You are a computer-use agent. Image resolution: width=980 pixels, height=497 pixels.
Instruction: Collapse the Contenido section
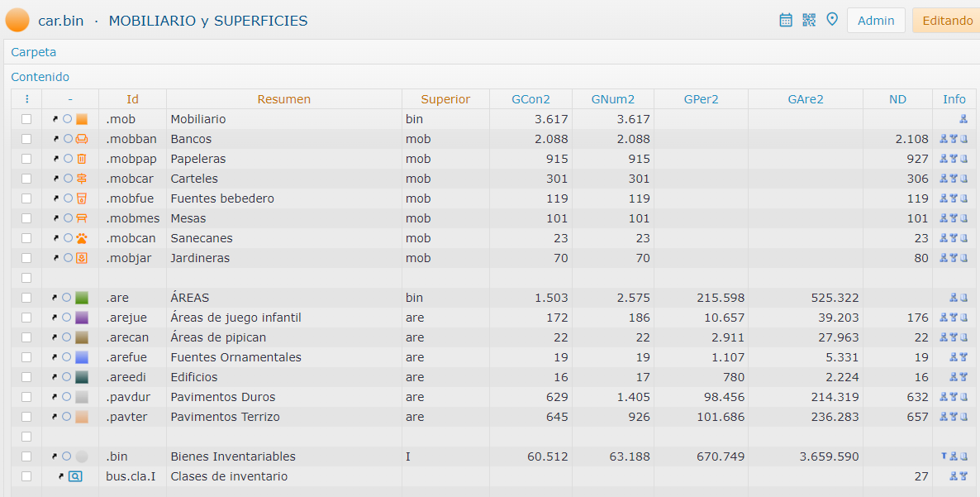[x=40, y=77]
